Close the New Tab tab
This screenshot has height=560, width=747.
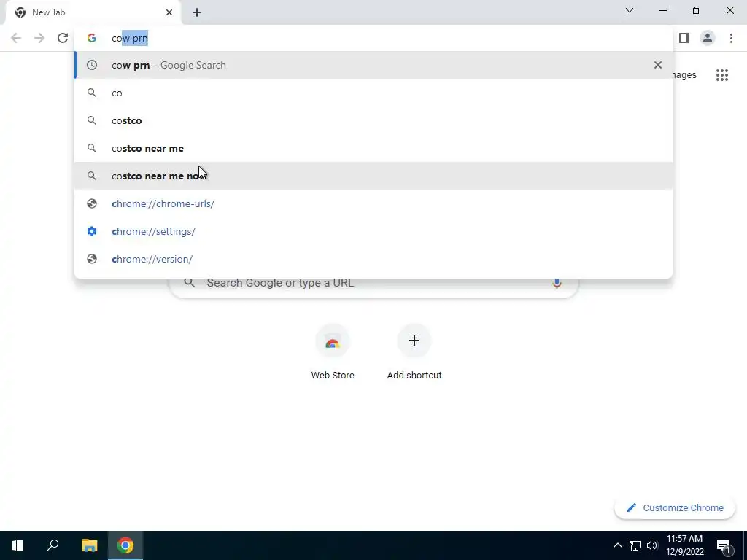[x=169, y=12]
